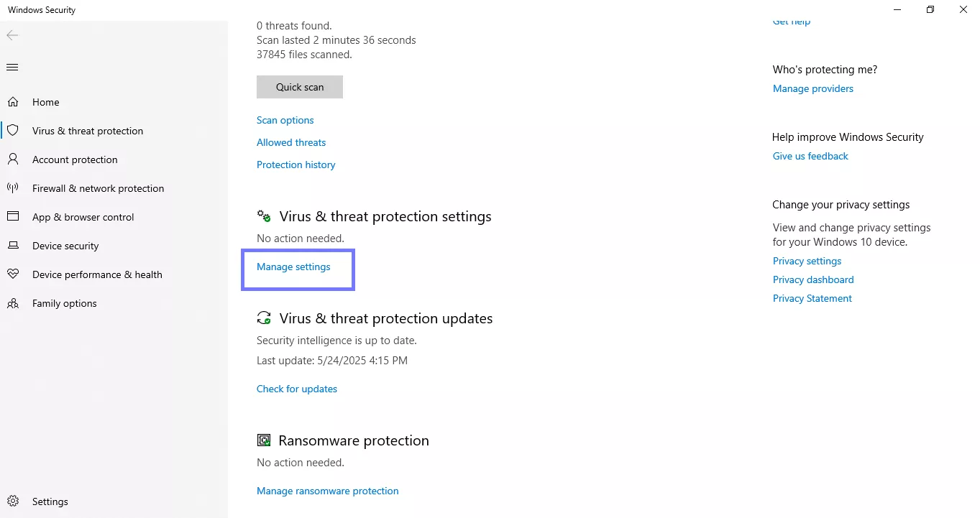Select Family options in the sidebar
The width and height of the screenshot is (980, 518).
[x=64, y=302]
